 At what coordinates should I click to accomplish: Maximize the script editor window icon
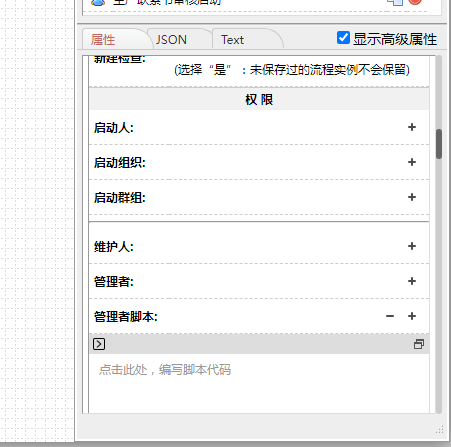(x=419, y=344)
